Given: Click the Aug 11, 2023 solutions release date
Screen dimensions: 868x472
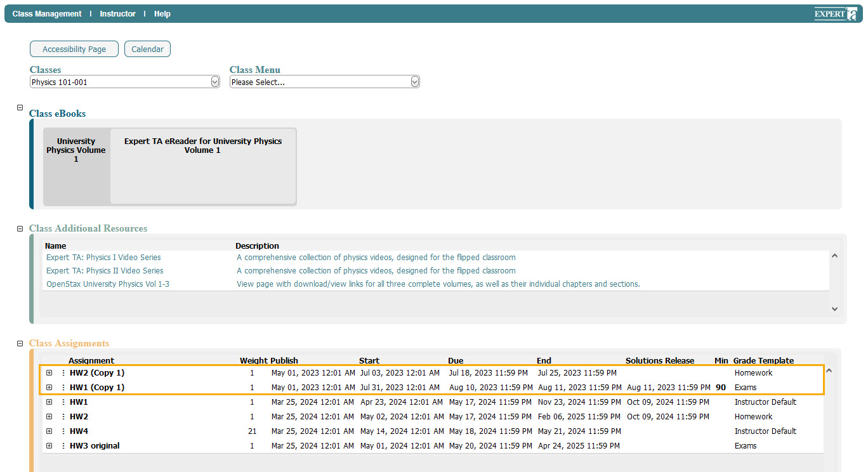Looking at the screenshot, I should [x=669, y=388].
